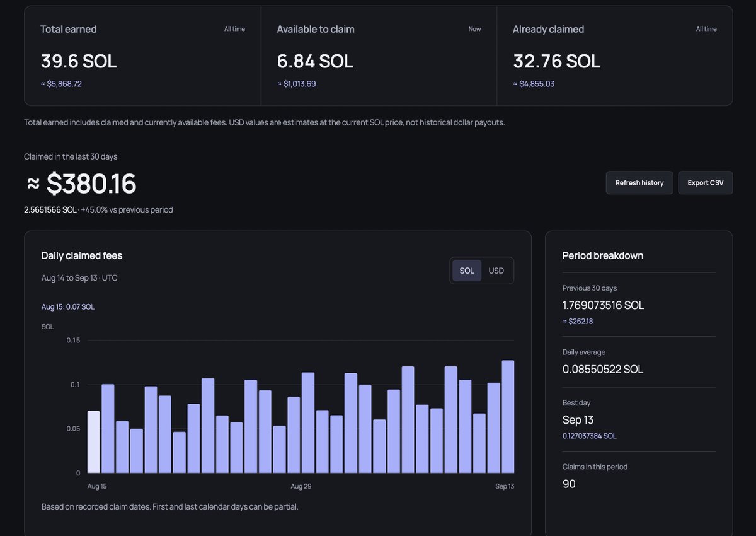Select the SOL chart unit option
This screenshot has height=536, width=756.
(467, 271)
